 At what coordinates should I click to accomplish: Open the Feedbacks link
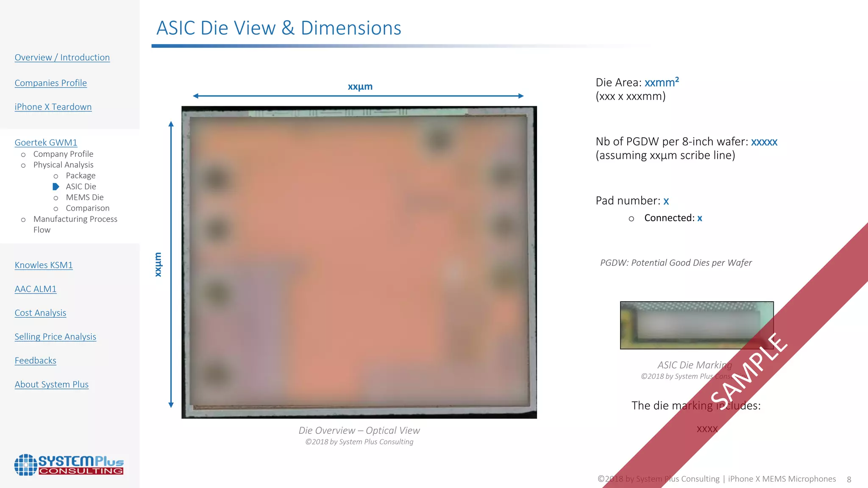(35, 361)
